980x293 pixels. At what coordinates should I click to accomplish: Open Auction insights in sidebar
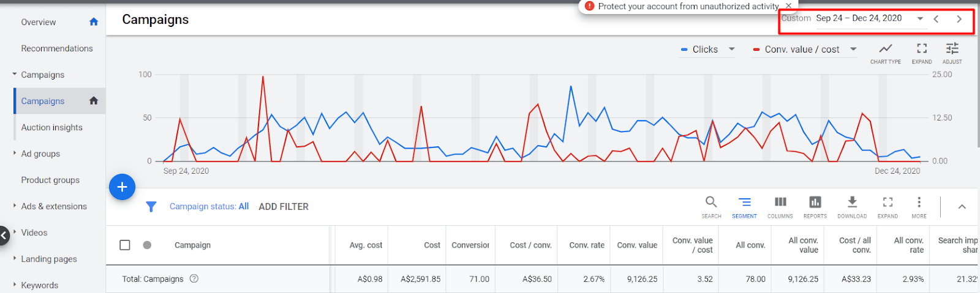click(x=52, y=127)
